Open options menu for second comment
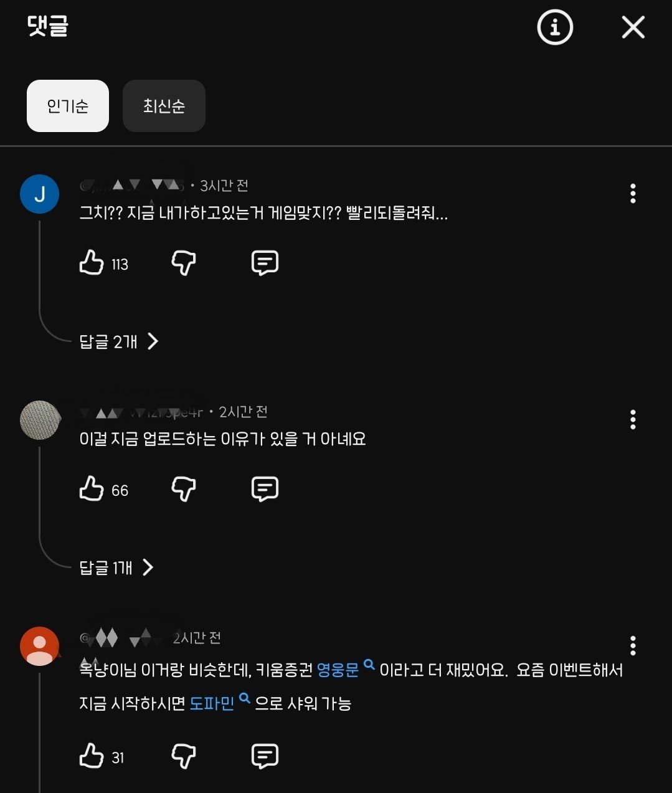Image resolution: width=672 pixels, height=793 pixels. (633, 420)
